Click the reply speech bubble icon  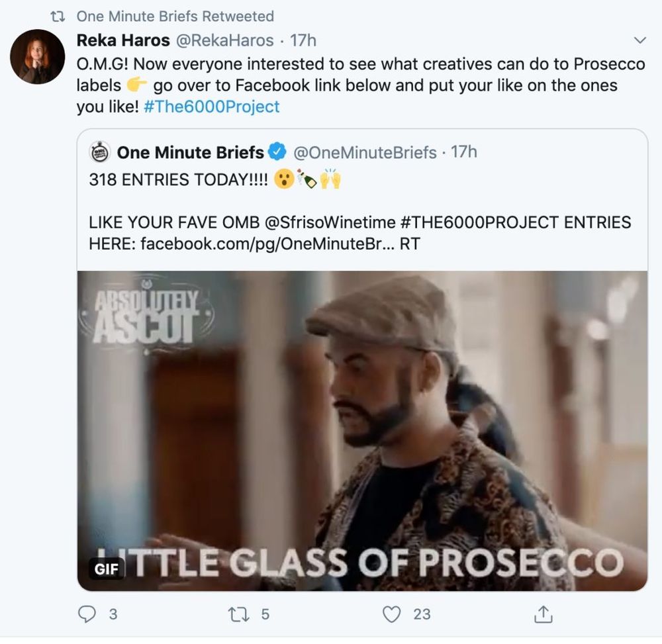pos(87,614)
